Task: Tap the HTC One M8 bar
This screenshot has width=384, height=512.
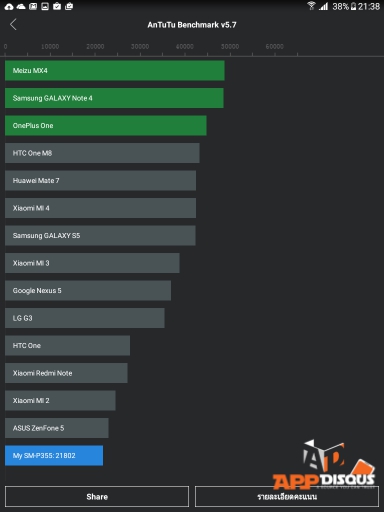Action: tap(102, 153)
